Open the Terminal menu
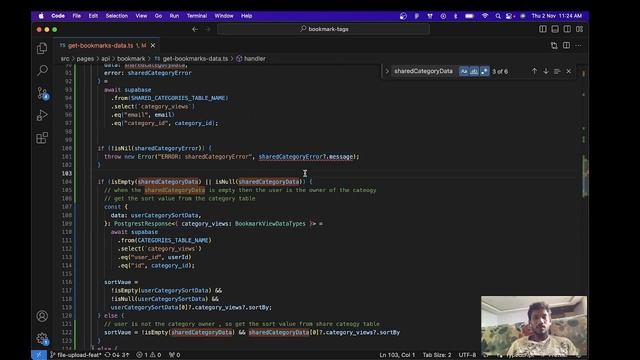This screenshot has height=360, width=640. coord(197,16)
